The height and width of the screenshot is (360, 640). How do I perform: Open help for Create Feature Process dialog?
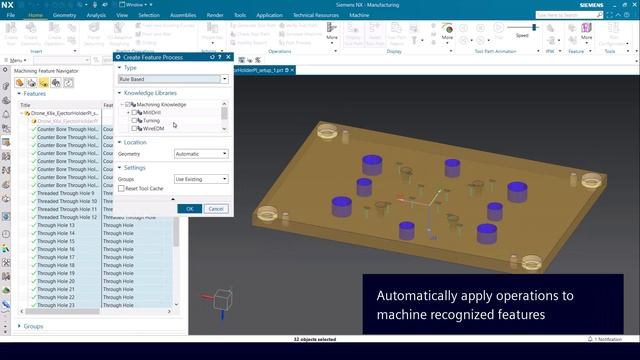pos(220,57)
